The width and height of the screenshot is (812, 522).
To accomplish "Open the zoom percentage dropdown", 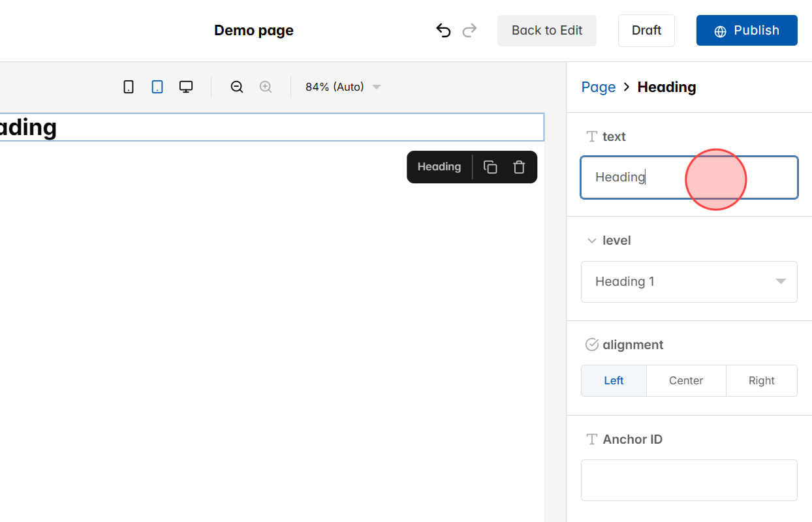I will pos(341,86).
